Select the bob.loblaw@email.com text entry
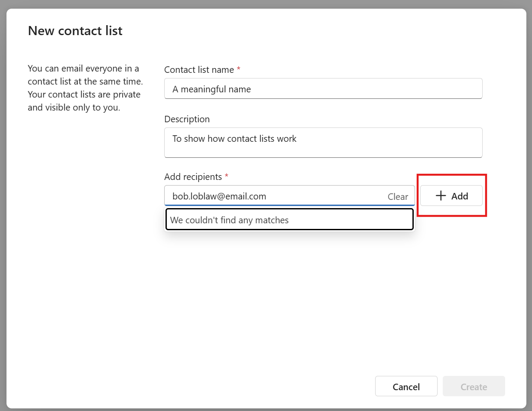Image resolution: width=532 pixels, height=411 pixels. point(219,196)
